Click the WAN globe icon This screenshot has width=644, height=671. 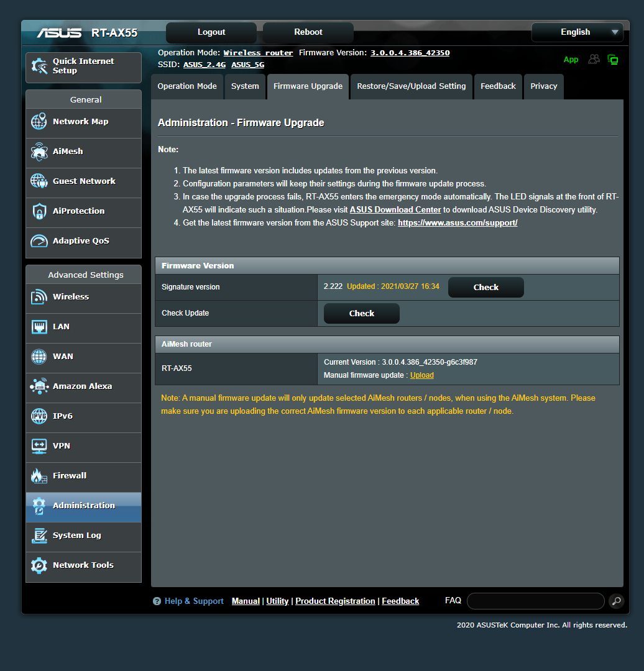[39, 357]
